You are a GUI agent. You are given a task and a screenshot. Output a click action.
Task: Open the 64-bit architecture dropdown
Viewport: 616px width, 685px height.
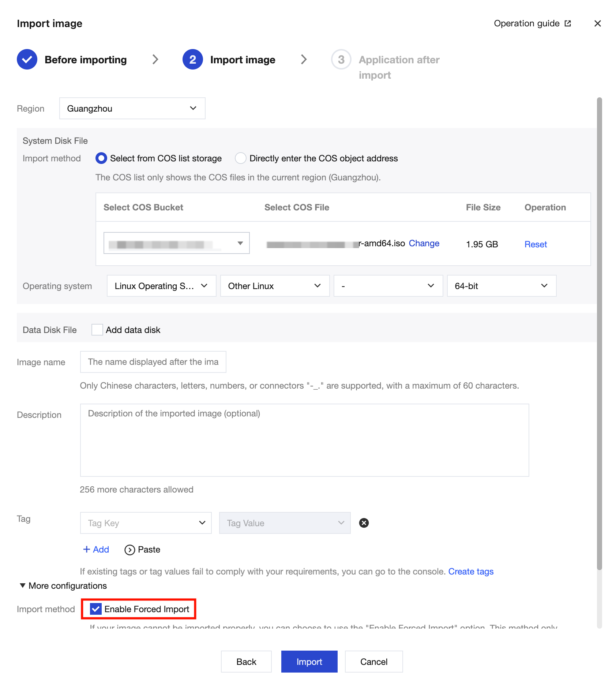click(x=501, y=286)
